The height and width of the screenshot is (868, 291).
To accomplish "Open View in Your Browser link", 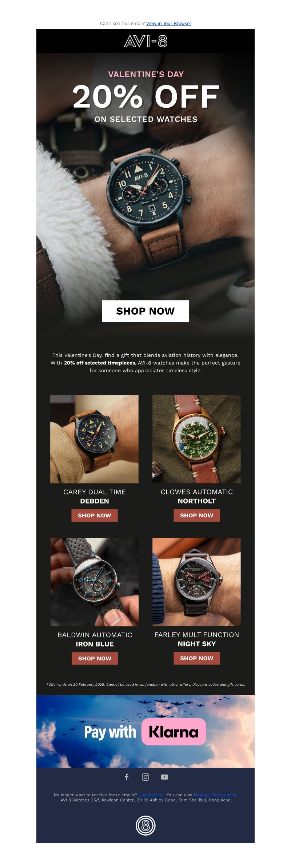I will 169,24.
